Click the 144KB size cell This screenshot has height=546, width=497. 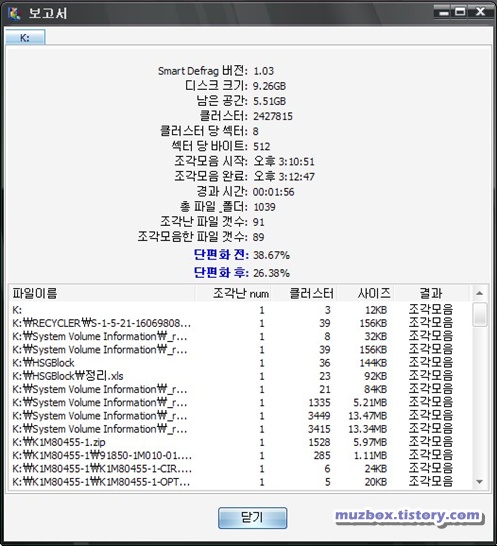click(x=373, y=363)
